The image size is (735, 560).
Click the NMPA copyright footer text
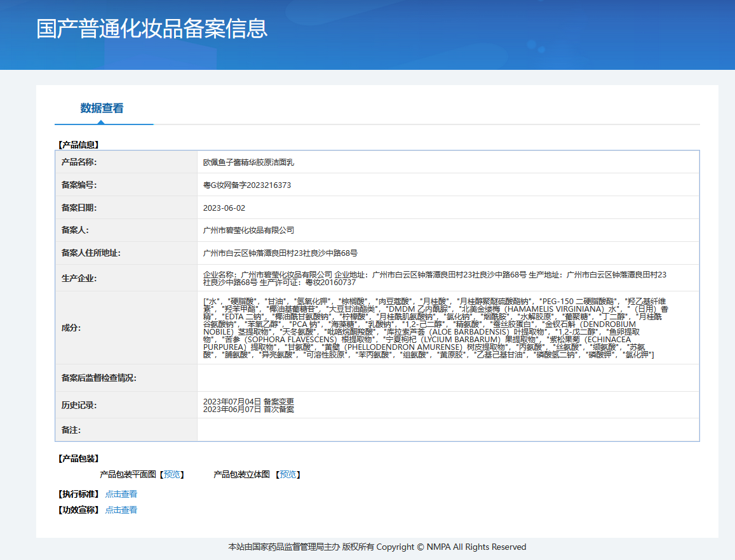click(377, 547)
